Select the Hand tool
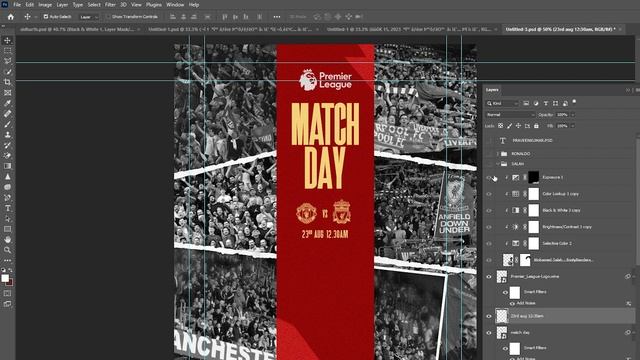 (x=7, y=240)
